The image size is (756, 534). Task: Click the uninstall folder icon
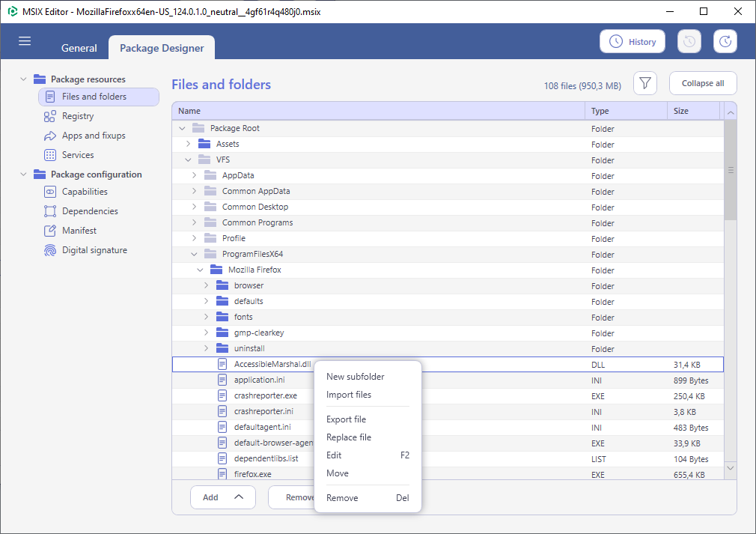[222, 348]
